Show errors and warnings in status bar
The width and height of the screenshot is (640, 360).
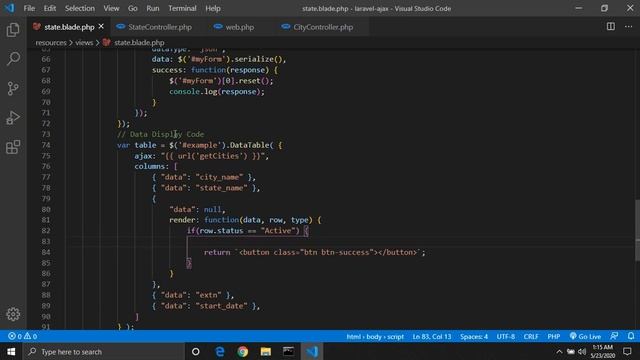[22, 336]
